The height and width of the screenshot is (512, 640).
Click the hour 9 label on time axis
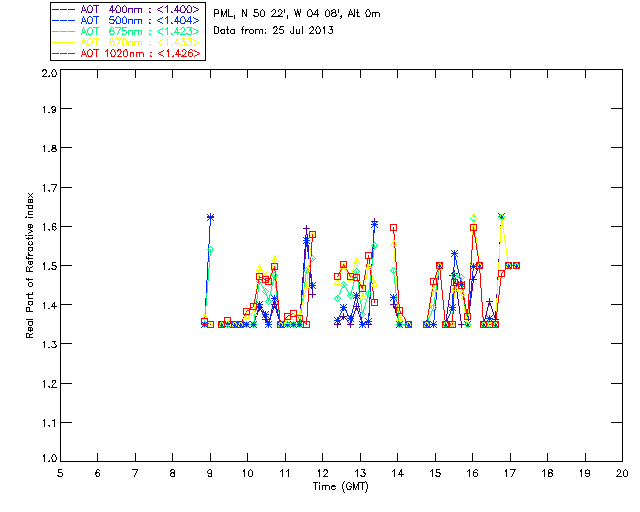[210, 473]
